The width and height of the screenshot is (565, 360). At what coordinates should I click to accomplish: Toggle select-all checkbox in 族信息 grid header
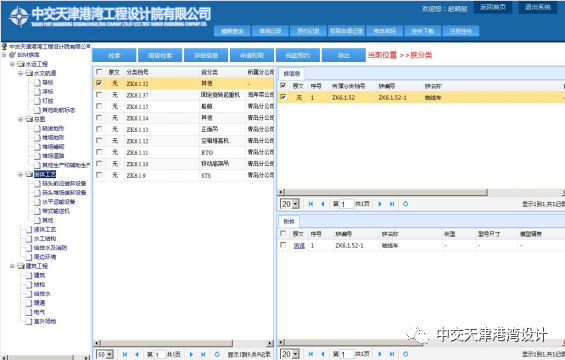point(283,86)
